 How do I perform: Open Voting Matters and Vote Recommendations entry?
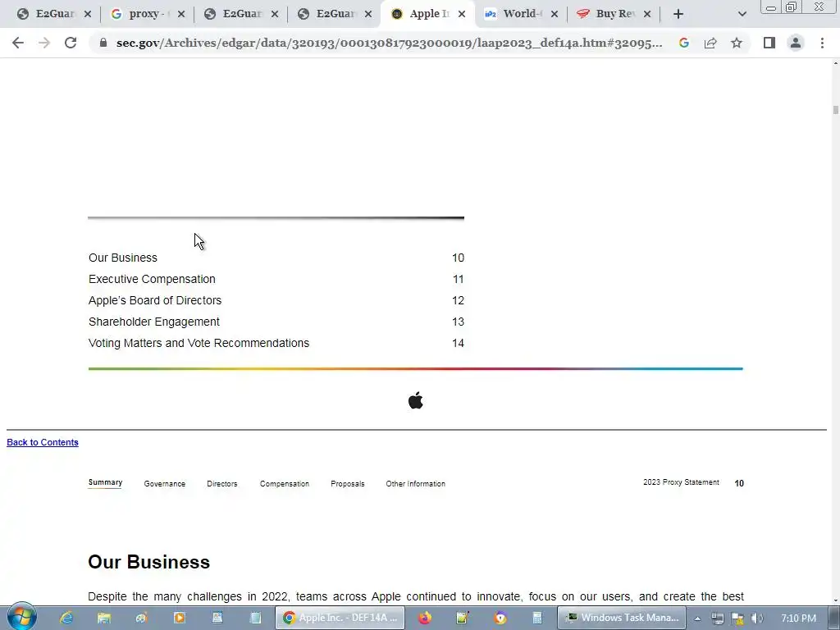(x=199, y=343)
